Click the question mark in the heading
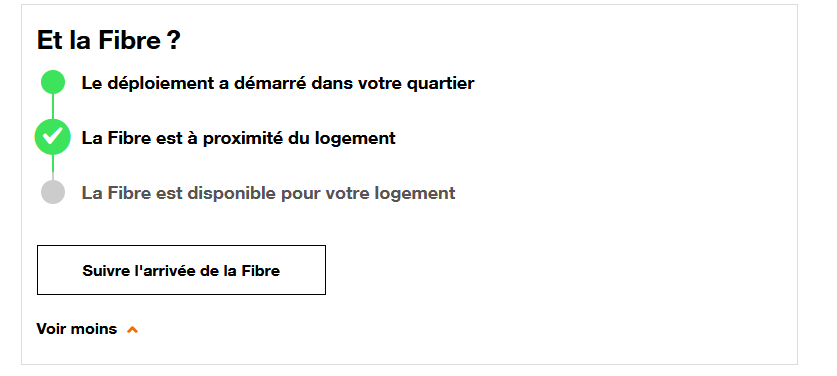This screenshot has width=837, height=376. [x=173, y=41]
